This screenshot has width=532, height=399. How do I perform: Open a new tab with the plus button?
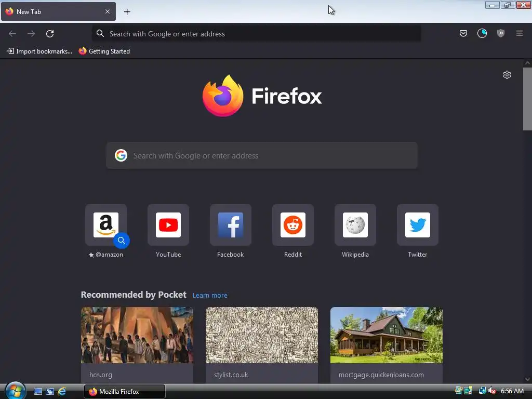[127, 12]
